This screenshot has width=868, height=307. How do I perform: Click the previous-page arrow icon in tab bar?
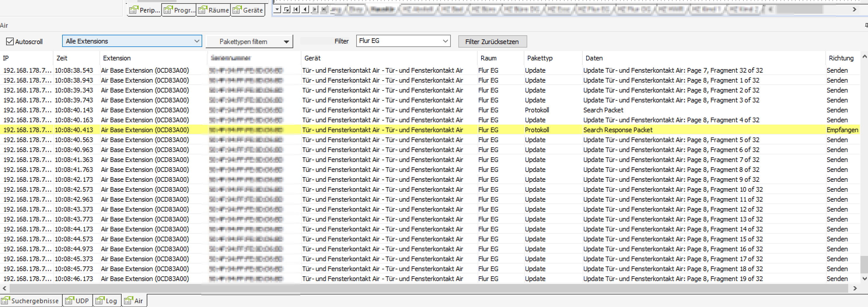[305, 9]
